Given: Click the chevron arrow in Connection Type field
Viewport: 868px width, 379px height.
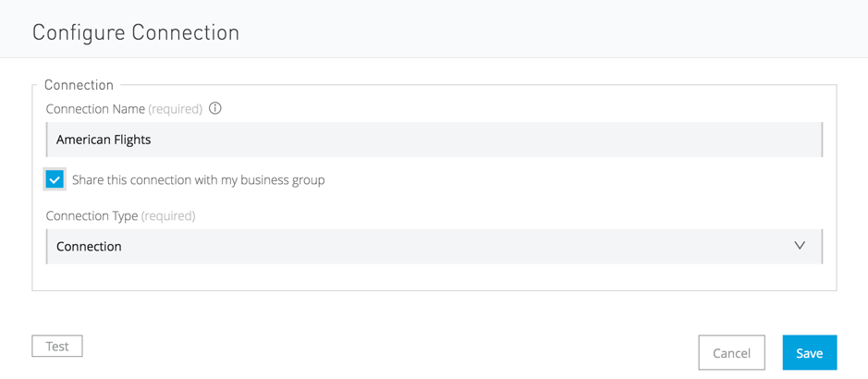Looking at the screenshot, I should point(800,246).
